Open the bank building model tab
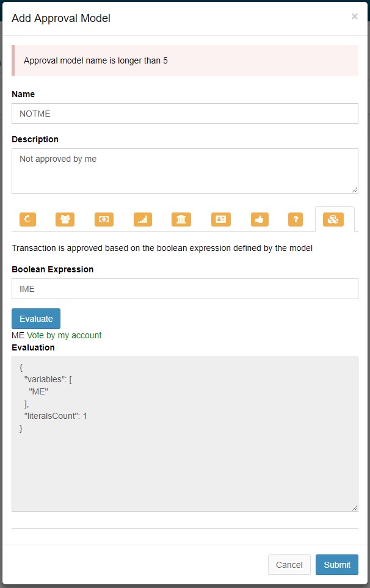 point(181,220)
